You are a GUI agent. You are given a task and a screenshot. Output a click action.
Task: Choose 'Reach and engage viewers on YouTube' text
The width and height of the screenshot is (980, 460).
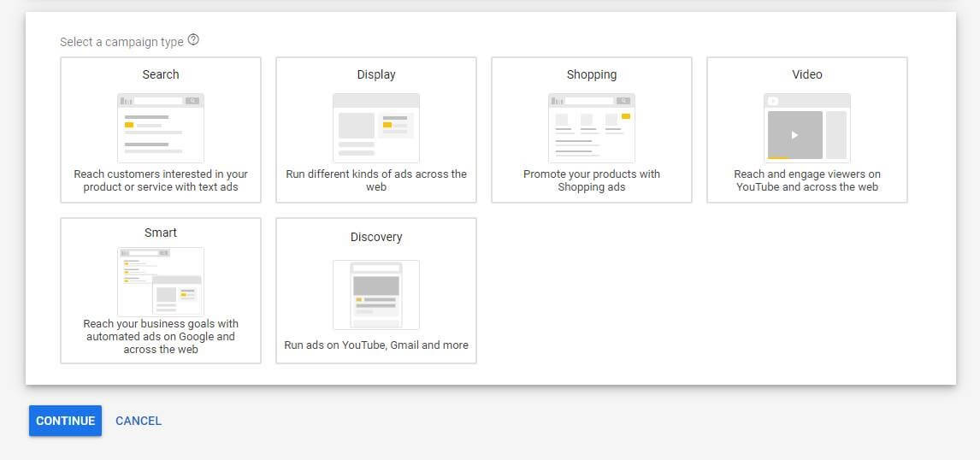(807, 180)
